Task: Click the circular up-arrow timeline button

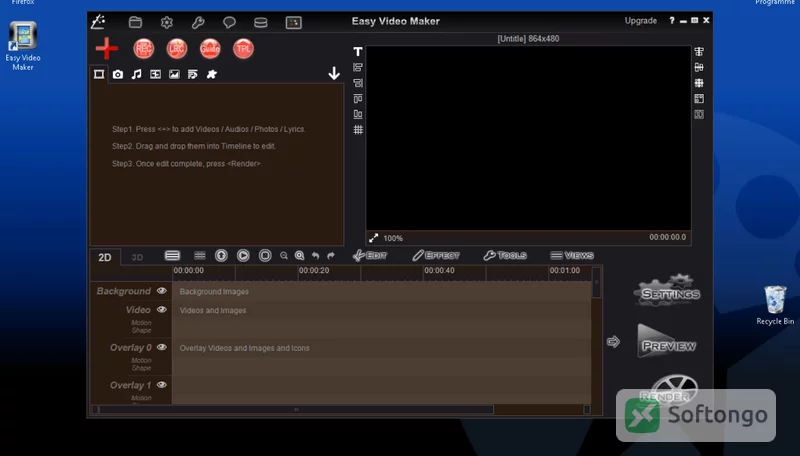Action: pos(221,256)
